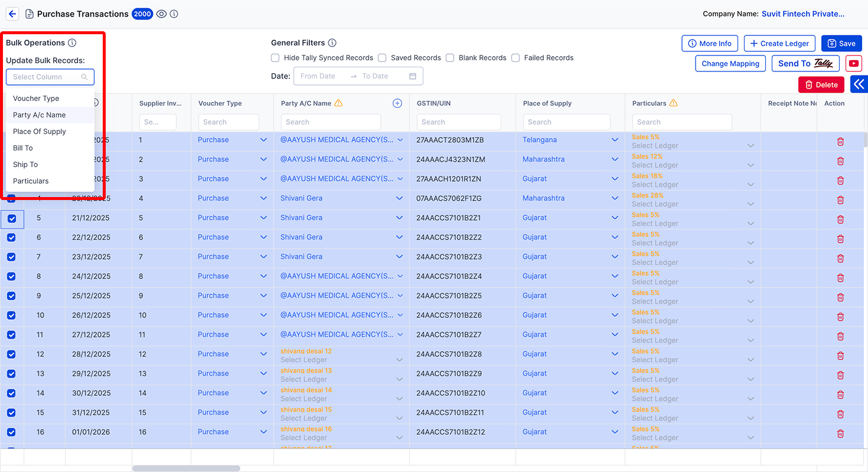Expand Party A/C dropdown for Shivani Gera row 4
This screenshot has width=868, height=472.
[x=400, y=198]
